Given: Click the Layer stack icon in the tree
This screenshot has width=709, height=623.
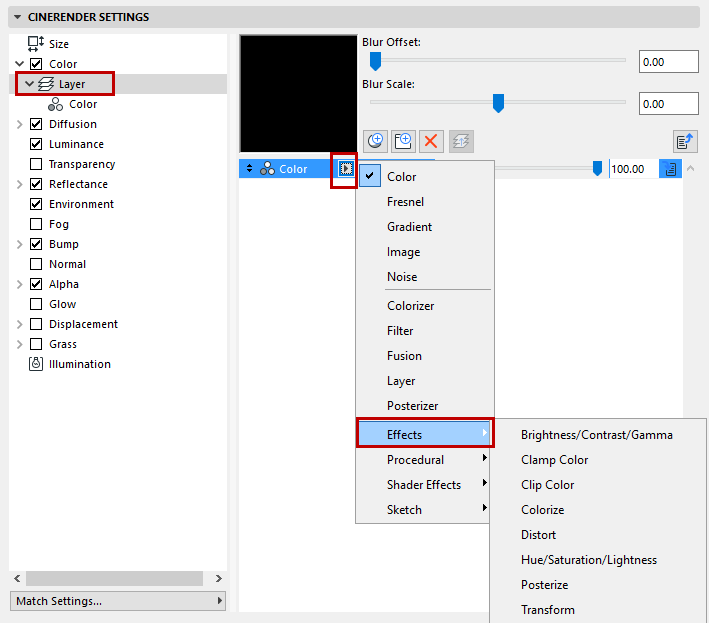Looking at the screenshot, I should [x=46, y=84].
